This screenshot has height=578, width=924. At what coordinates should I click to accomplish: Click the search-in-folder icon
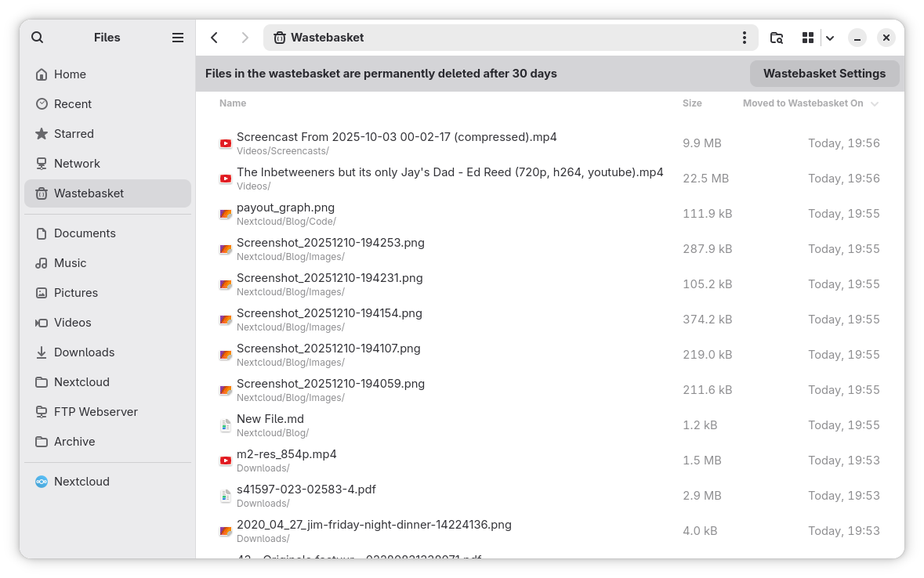click(777, 38)
